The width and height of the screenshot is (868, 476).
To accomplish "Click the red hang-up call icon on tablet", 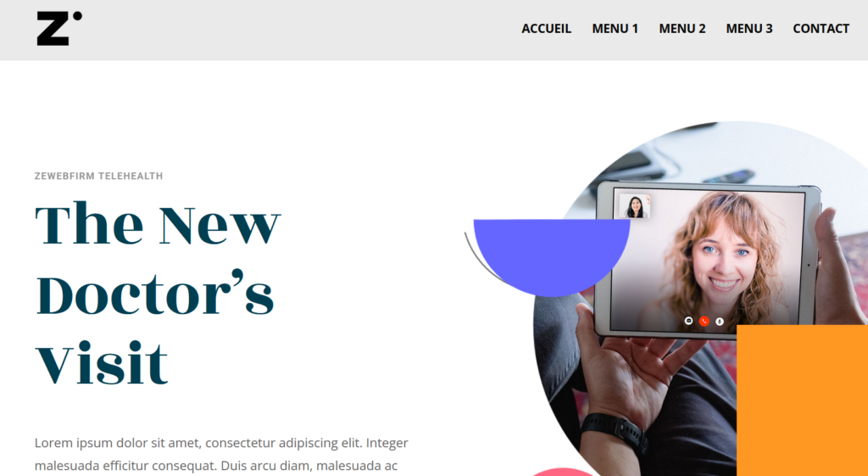I will pyautogui.click(x=704, y=322).
